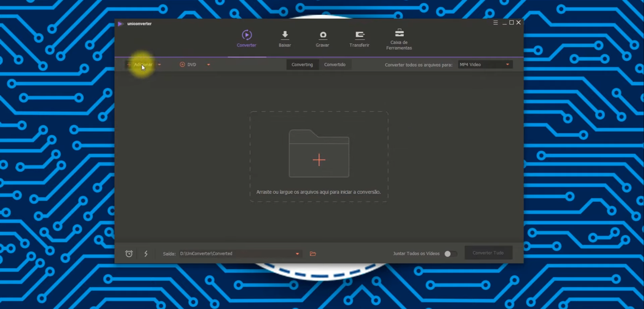Screen dimensions: 644x309
Task: Open the Baixar download section
Action: tap(285, 39)
